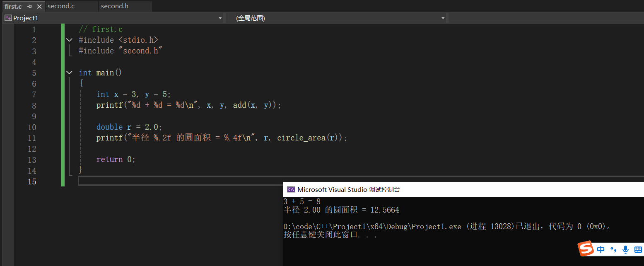Click the Project1.exe exit message in the console
Screen dimensions: 644x266
click(x=447, y=227)
